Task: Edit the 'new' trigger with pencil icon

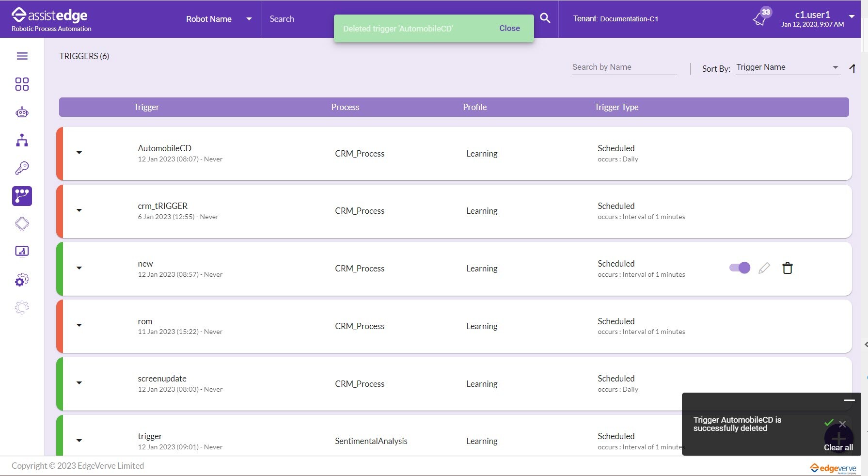Action: point(764,268)
